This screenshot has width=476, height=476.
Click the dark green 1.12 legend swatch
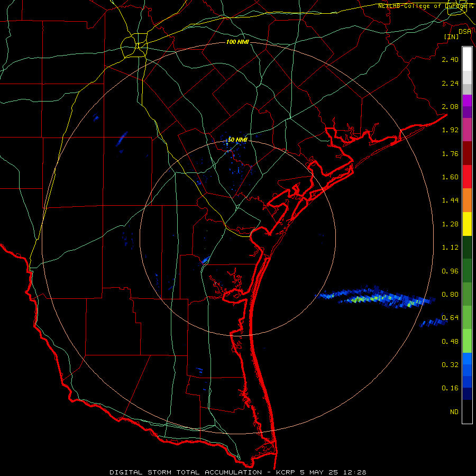tap(467, 247)
